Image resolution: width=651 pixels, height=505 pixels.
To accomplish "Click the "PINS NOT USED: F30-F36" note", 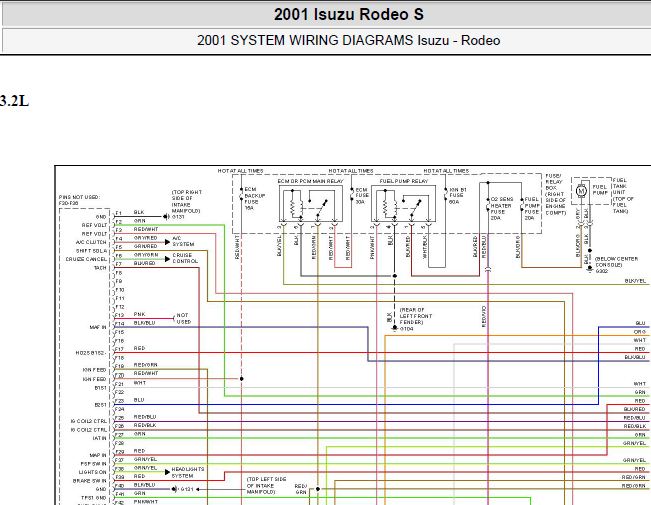I will 79,200.
